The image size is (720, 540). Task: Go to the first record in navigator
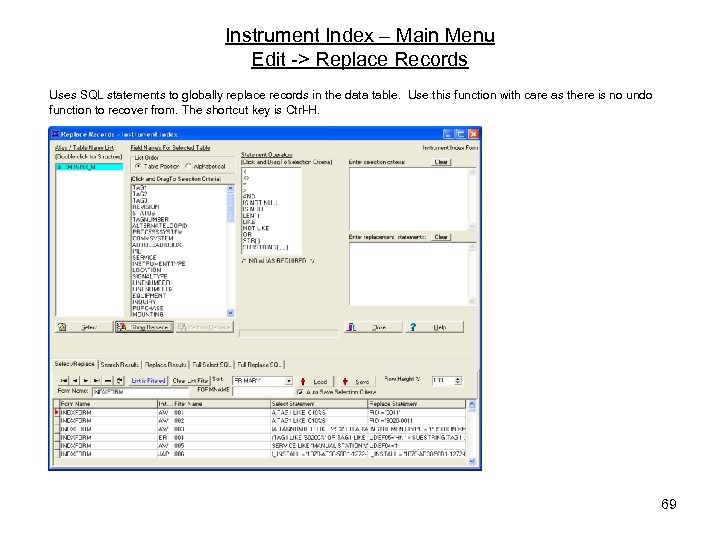tap(64, 381)
